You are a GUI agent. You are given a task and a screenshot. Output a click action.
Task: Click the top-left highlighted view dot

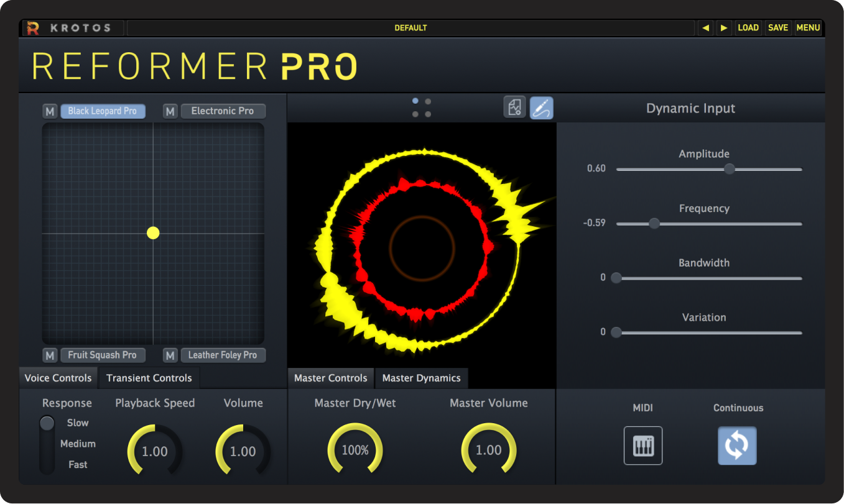click(415, 101)
